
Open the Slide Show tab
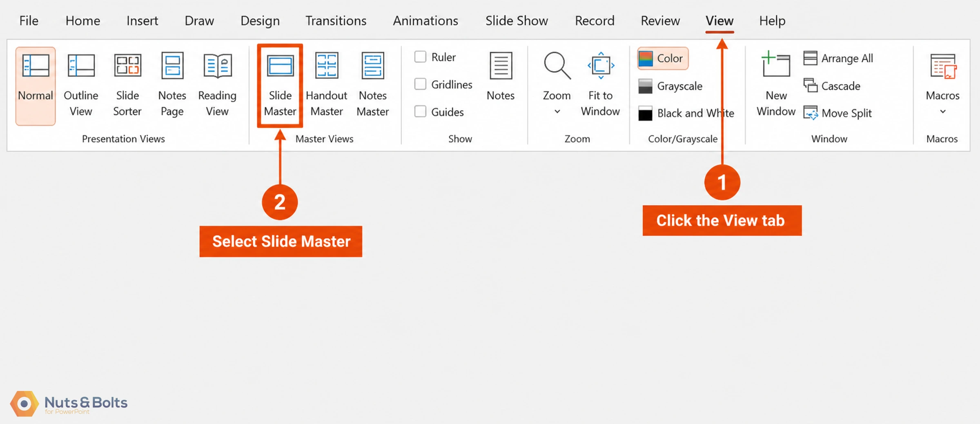[517, 20]
